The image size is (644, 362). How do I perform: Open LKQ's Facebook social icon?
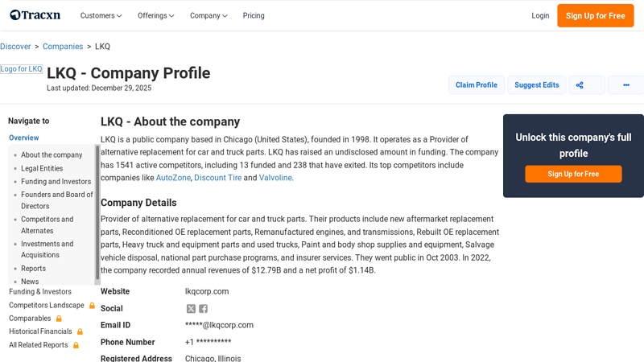(x=204, y=309)
